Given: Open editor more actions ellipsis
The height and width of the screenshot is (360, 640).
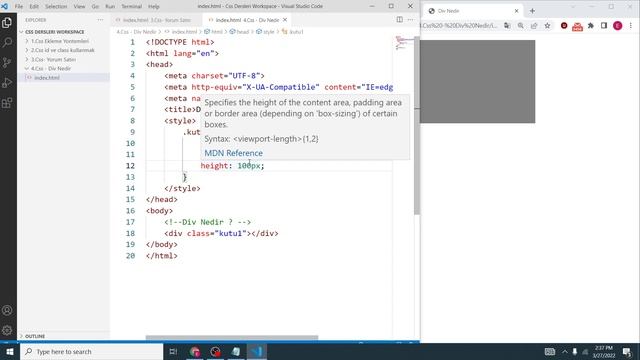Looking at the screenshot, I should pos(411,20).
